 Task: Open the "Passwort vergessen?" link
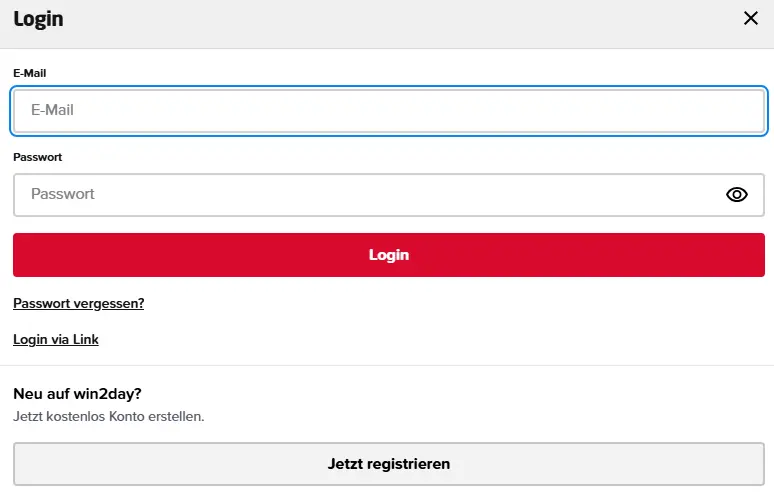click(x=78, y=303)
